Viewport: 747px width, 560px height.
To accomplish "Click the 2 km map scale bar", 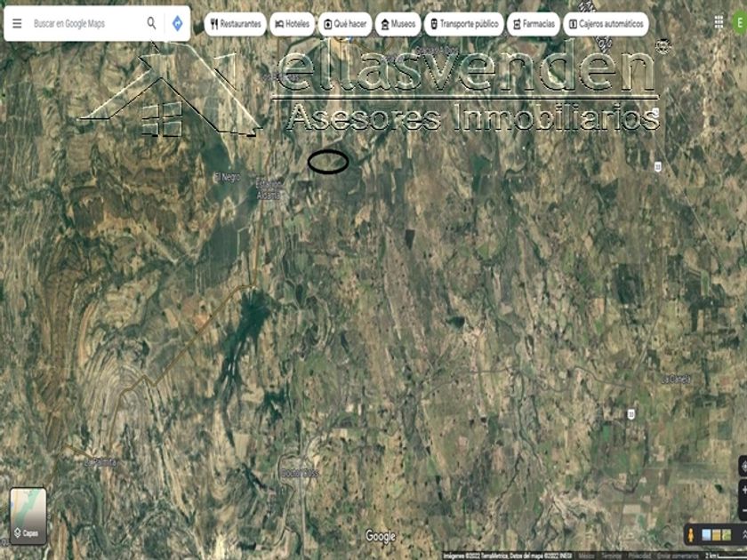I will [x=726, y=556].
